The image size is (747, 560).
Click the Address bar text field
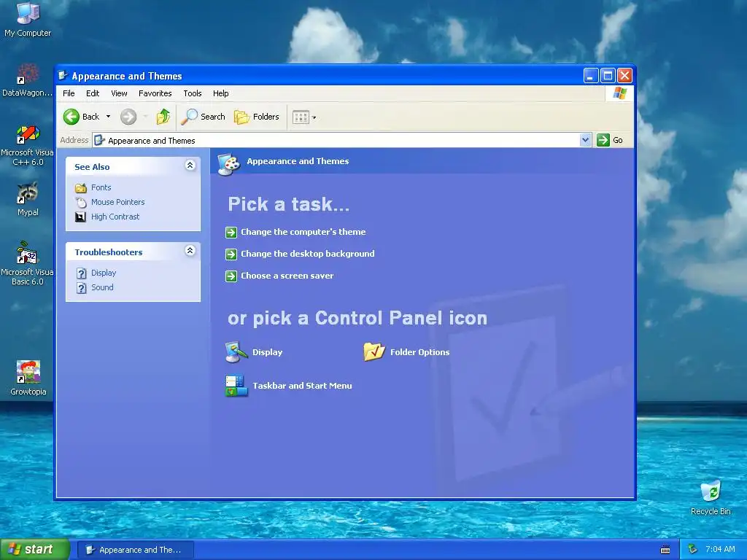(x=336, y=141)
